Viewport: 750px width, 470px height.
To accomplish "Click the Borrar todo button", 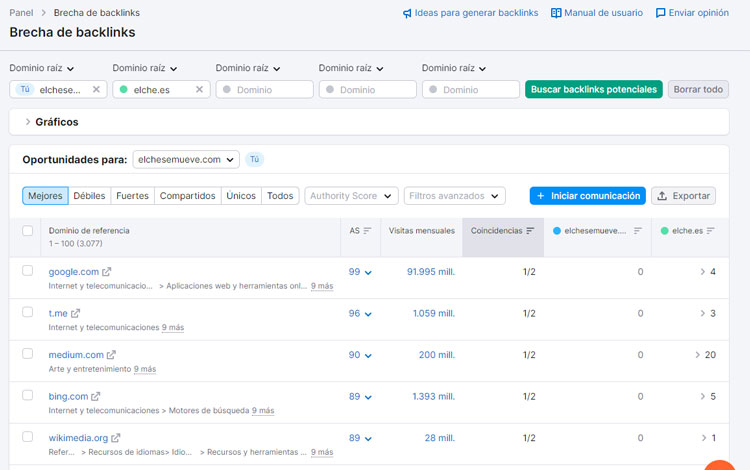I will pos(698,89).
